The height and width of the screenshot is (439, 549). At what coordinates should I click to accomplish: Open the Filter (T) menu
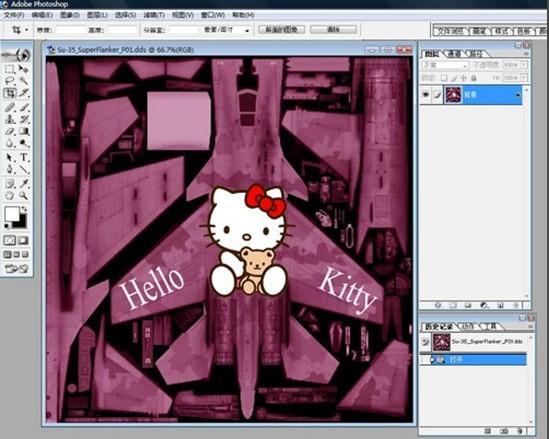coord(154,15)
